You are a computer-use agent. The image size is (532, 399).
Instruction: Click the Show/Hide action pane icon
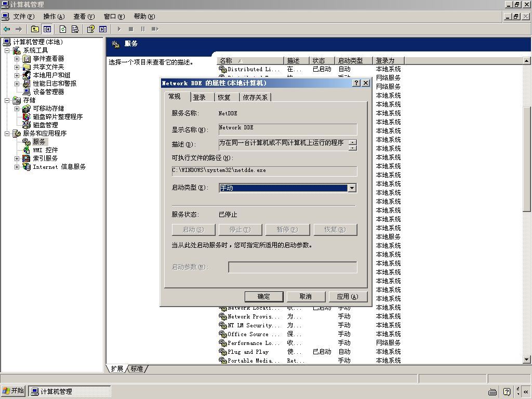pyautogui.click(x=103, y=29)
